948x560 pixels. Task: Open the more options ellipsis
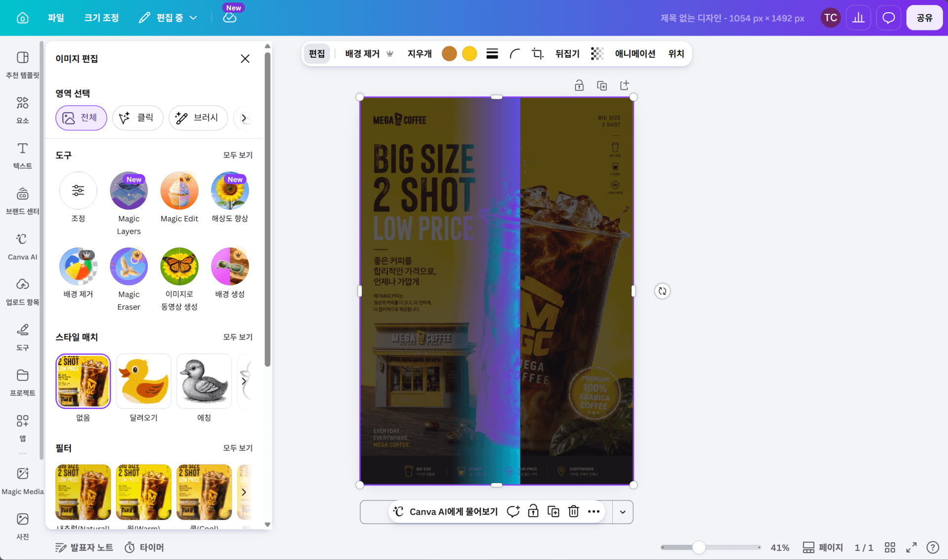593,512
